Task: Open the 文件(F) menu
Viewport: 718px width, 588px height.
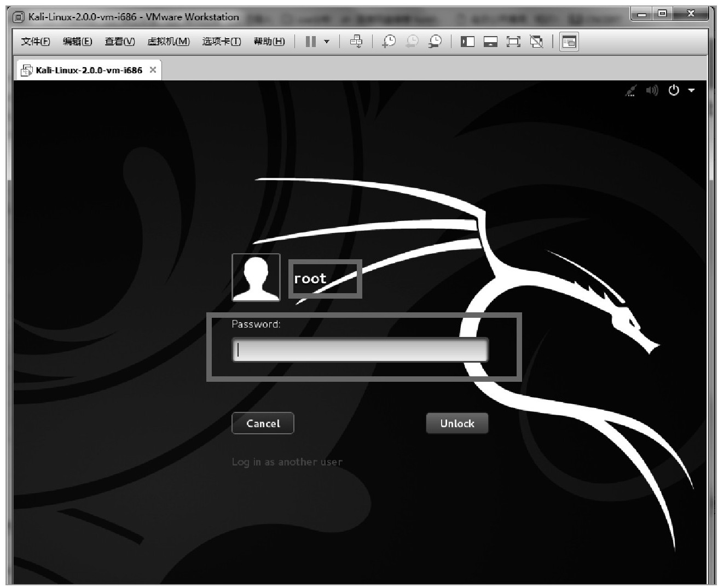Action: [36, 42]
